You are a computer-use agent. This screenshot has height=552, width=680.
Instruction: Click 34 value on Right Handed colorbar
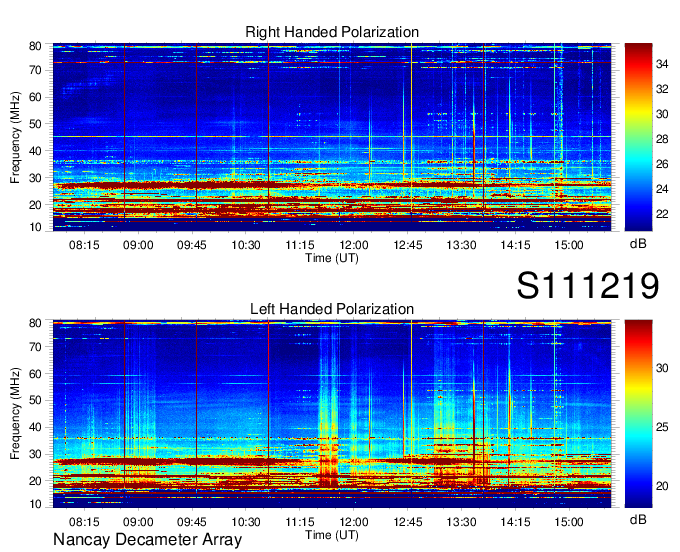(x=662, y=64)
